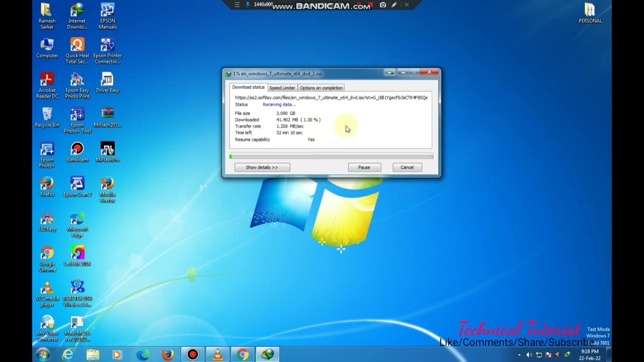Viewport: 644px width, 362px height.
Task: Open Chrome from the taskbar
Action: pos(243,354)
